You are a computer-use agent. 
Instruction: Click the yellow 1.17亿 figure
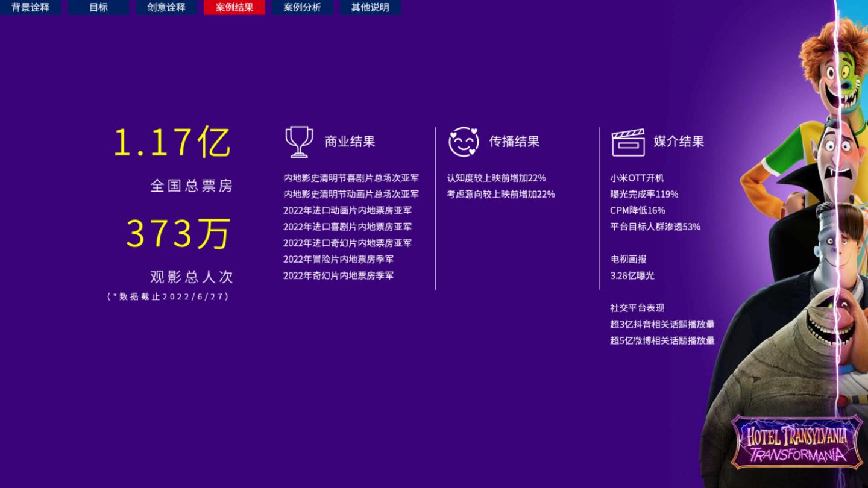pos(172,142)
